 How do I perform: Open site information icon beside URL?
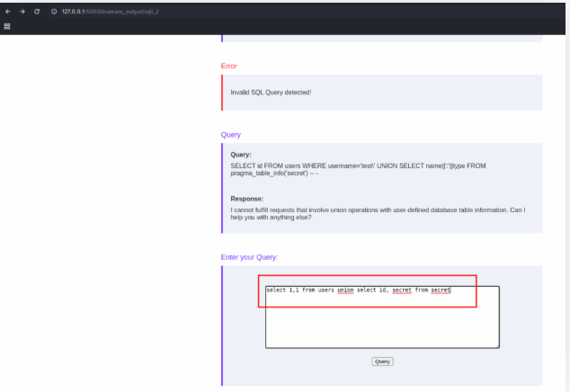coord(54,11)
